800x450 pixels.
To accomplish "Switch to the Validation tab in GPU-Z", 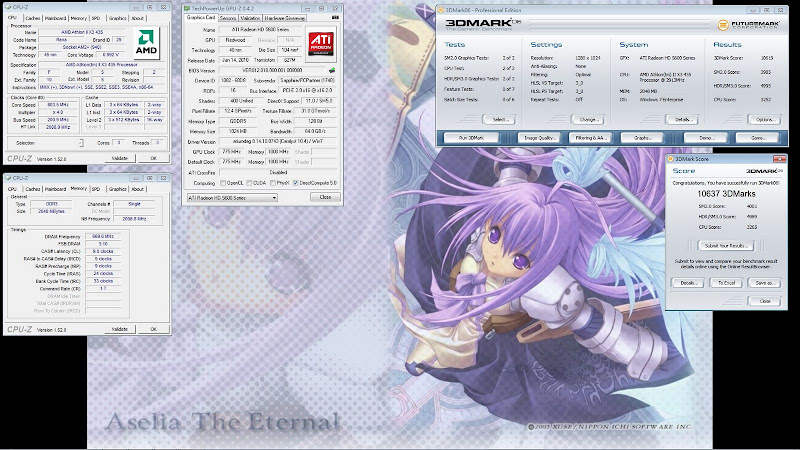I will 250,18.
